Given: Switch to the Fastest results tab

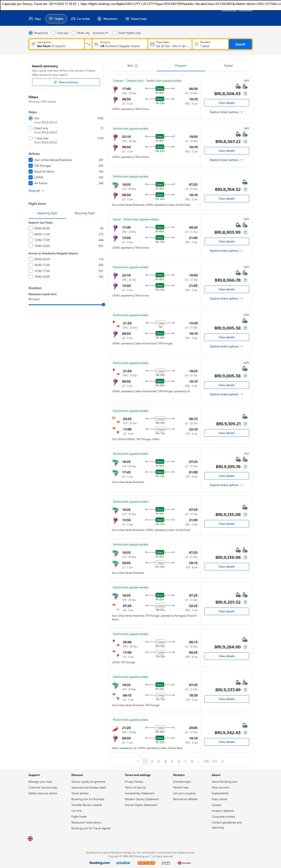Looking at the screenshot, I should tap(228, 66).
